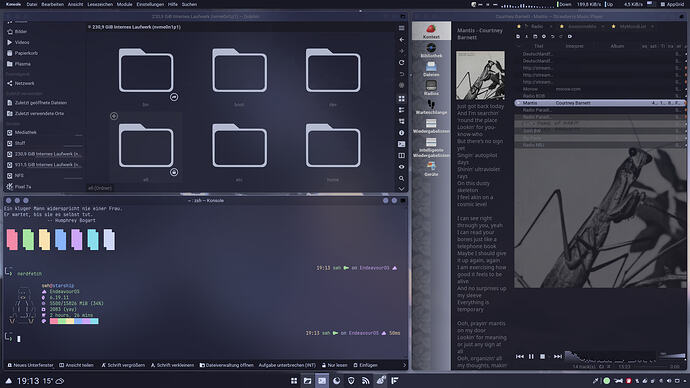Open the Einstellungen menu
690x388 pixels.
pyautogui.click(x=150, y=4)
